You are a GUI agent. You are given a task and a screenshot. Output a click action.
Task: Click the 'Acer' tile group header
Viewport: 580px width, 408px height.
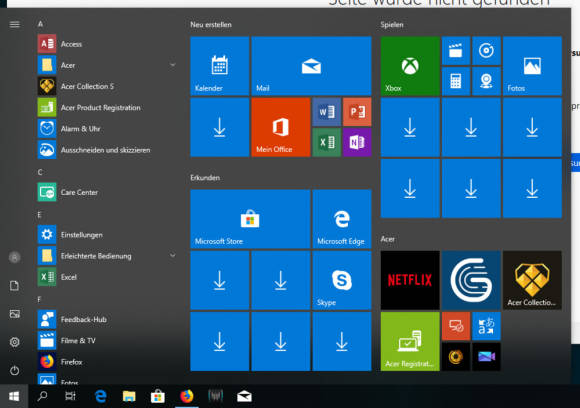(x=388, y=239)
